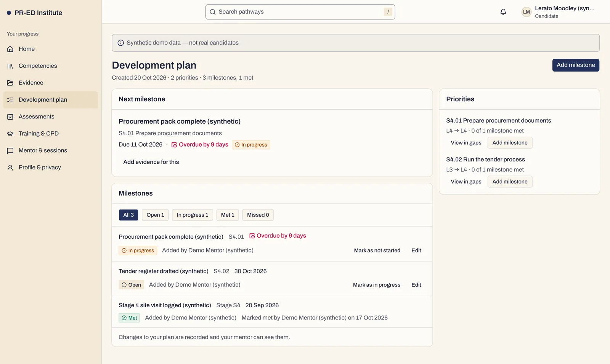The image size is (610, 364).
Task: Open Profile & privacy
Action: click(x=50, y=168)
